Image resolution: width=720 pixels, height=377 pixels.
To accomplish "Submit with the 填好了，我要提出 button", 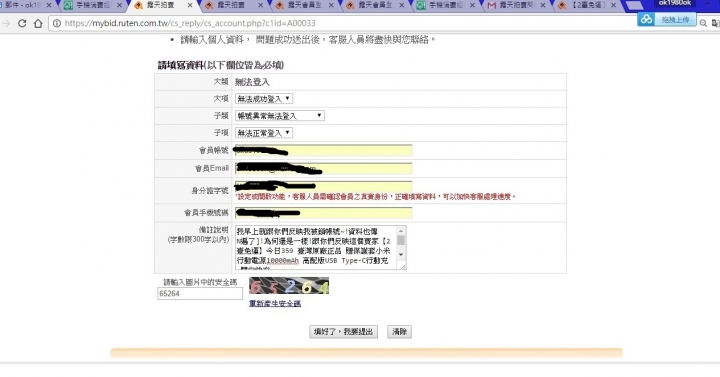I will [x=343, y=332].
